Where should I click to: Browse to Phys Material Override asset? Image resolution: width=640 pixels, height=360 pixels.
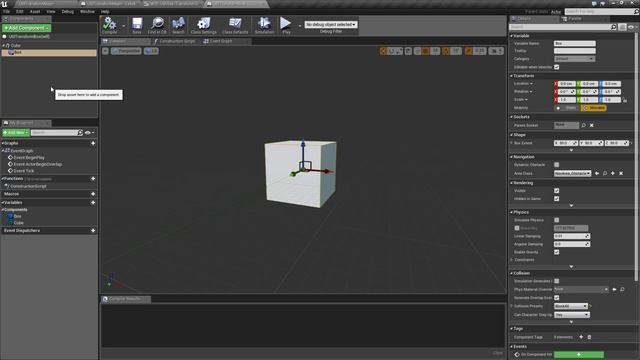622,289
